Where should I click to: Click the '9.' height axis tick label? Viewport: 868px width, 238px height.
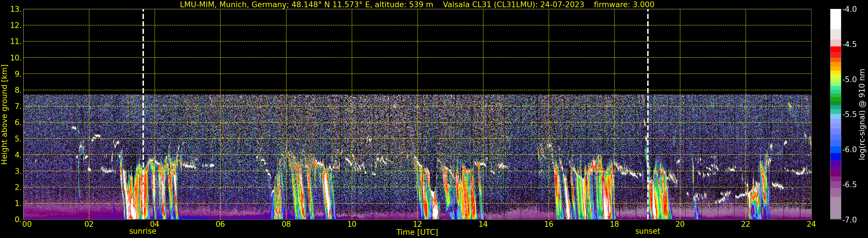(18, 74)
